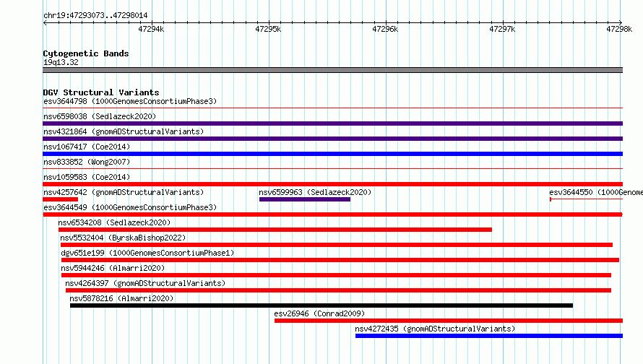Viewport: 643px width, 364px height.
Task: Select the red nsv4264397 variant bar
Action: [338, 290]
